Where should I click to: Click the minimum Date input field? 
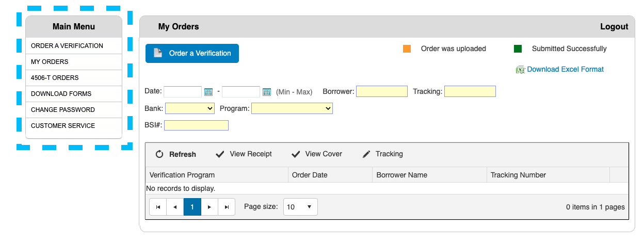(183, 92)
